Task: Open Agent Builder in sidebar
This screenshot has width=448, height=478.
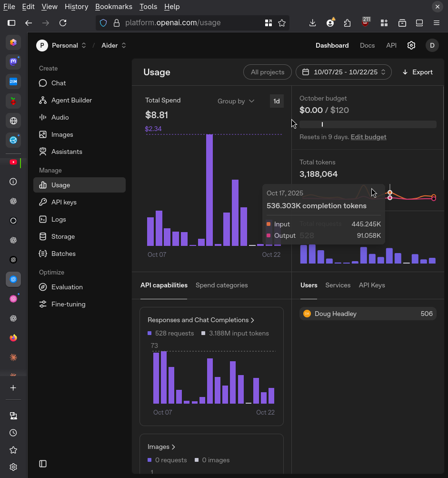Action: coord(71,100)
